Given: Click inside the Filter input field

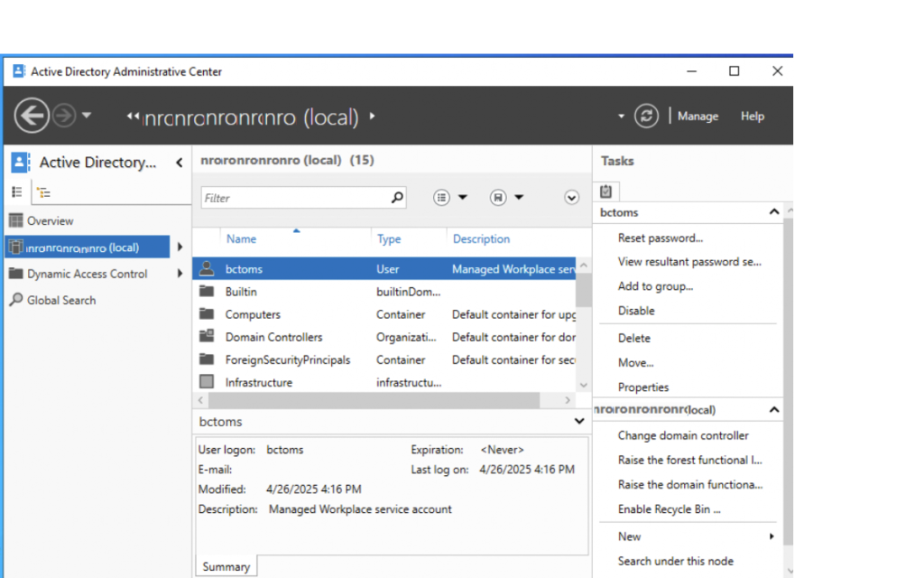Looking at the screenshot, I should 293,198.
